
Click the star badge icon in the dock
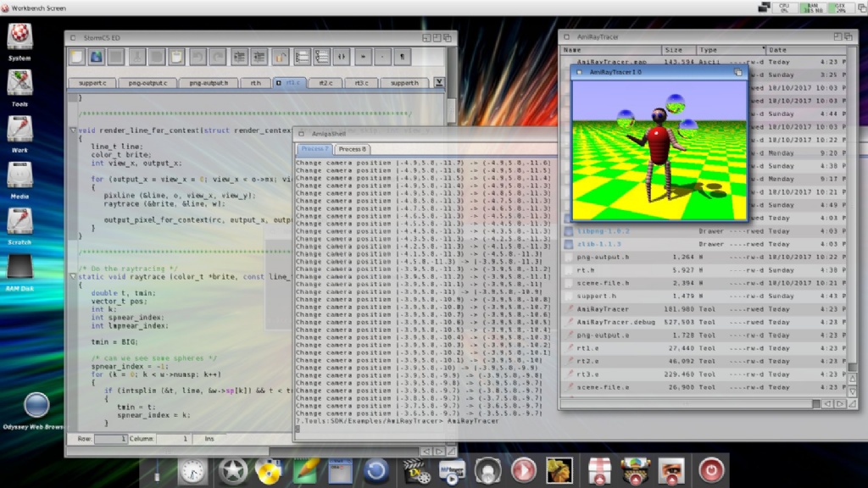(x=233, y=471)
